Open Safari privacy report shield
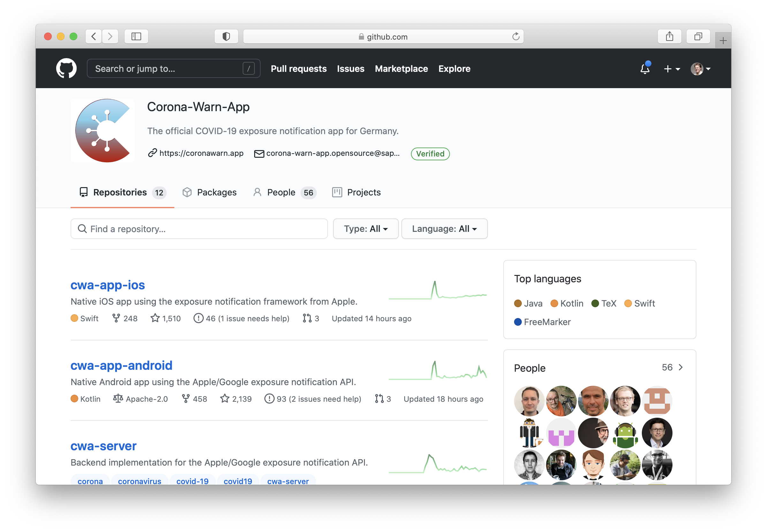767x532 pixels. tap(226, 36)
